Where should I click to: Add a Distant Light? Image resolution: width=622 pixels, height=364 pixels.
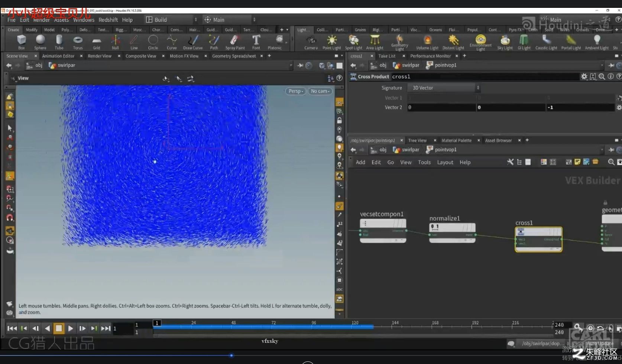(x=453, y=42)
